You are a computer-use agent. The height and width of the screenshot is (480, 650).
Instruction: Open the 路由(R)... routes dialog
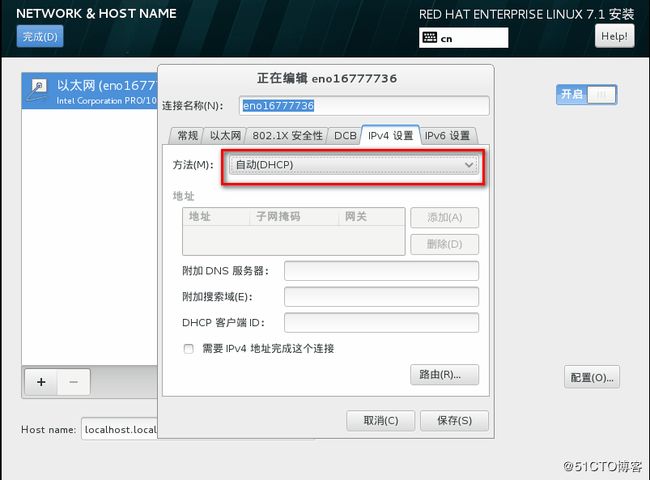444,375
